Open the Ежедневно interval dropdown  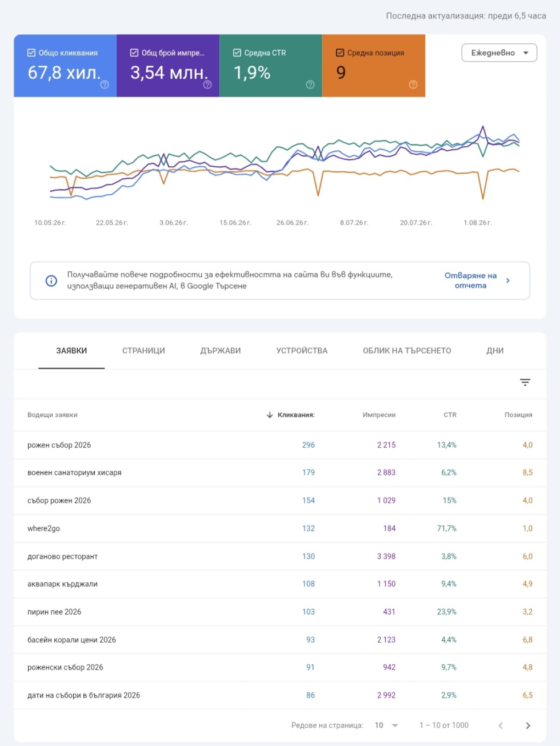pyautogui.click(x=499, y=53)
